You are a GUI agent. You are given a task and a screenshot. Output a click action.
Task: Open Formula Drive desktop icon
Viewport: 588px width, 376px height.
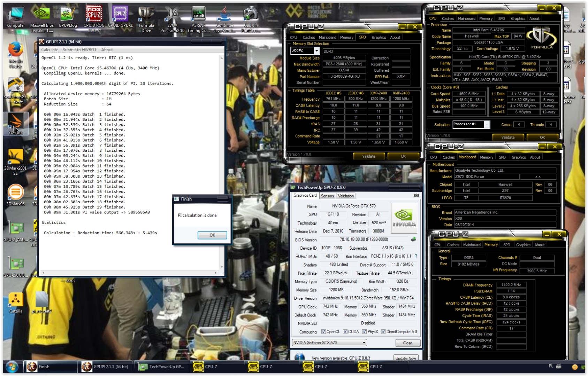pos(146,19)
